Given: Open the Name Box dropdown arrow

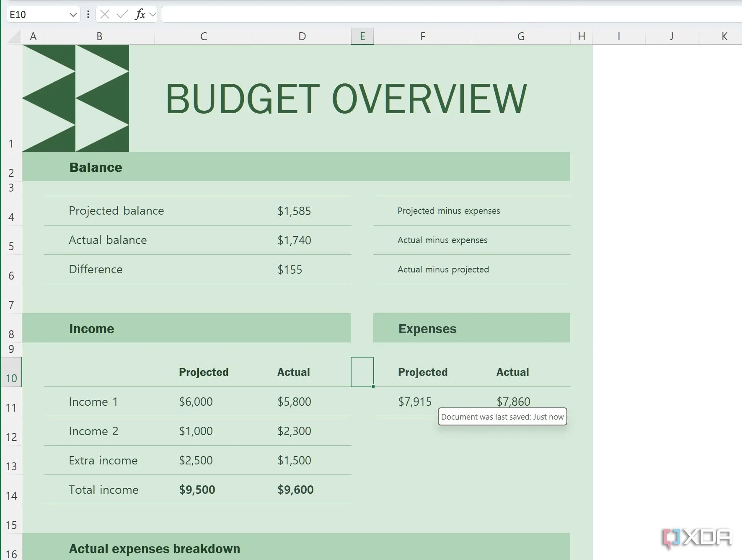Looking at the screenshot, I should coord(73,15).
